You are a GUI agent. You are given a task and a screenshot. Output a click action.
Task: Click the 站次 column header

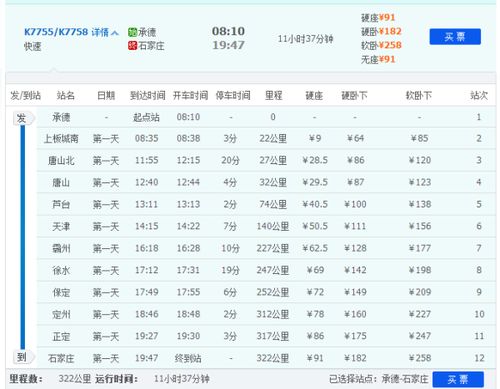tap(479, 96)
